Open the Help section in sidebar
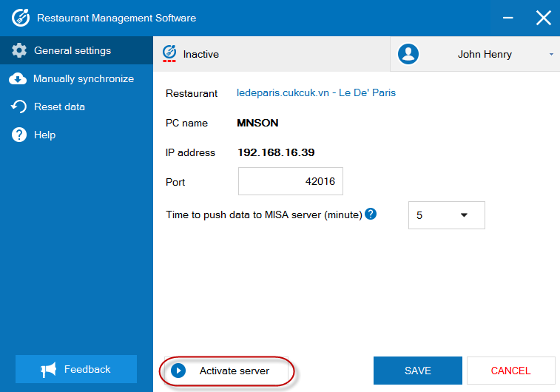 point(76,135)
